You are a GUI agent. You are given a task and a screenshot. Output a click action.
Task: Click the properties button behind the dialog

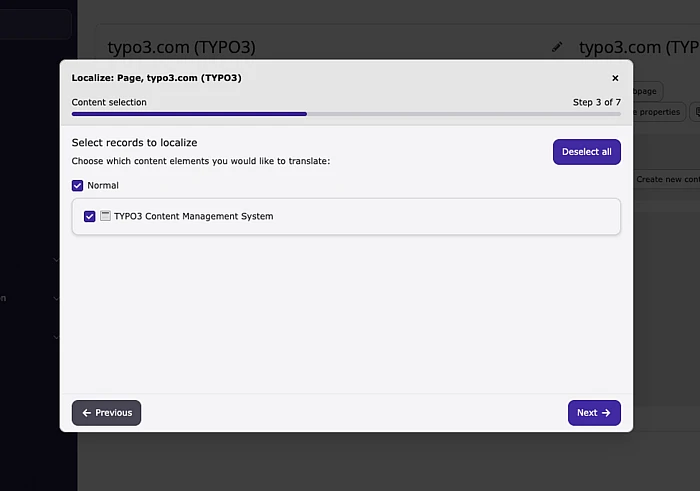659,112
